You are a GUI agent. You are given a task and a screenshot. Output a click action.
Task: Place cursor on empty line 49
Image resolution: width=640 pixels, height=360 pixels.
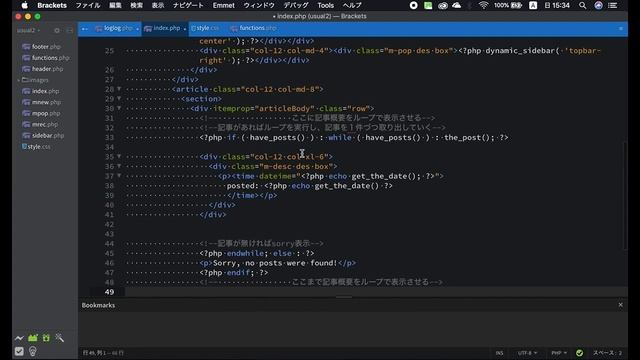(x=376, y=291)
